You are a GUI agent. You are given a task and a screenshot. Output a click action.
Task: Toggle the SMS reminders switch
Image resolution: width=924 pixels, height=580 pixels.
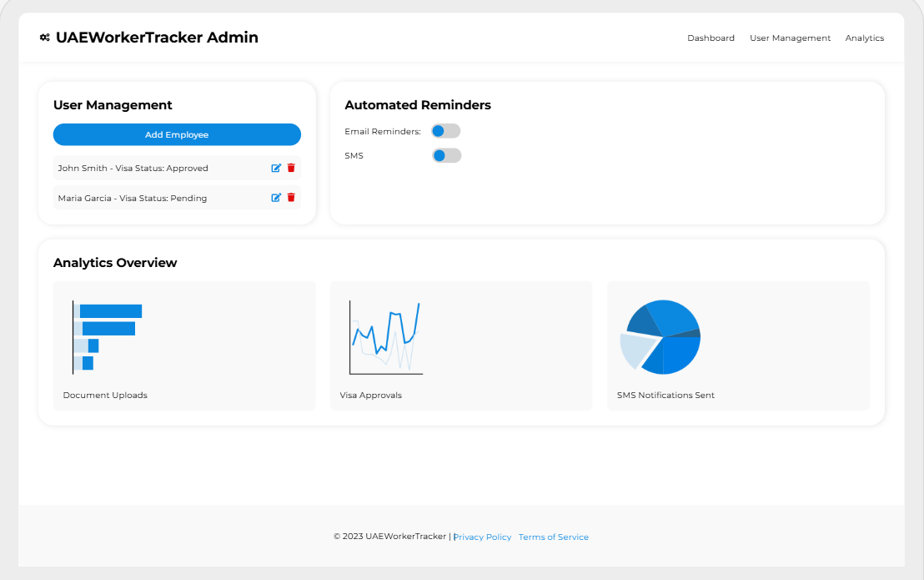(x=445, y=155)
